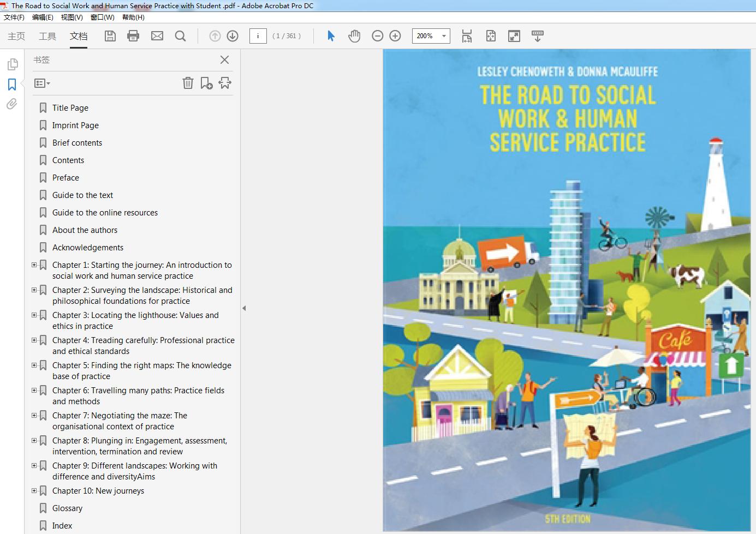This screenshot has width=756, height=534.
Task: Click the page number input field
Action: click(x=258, y=36)
